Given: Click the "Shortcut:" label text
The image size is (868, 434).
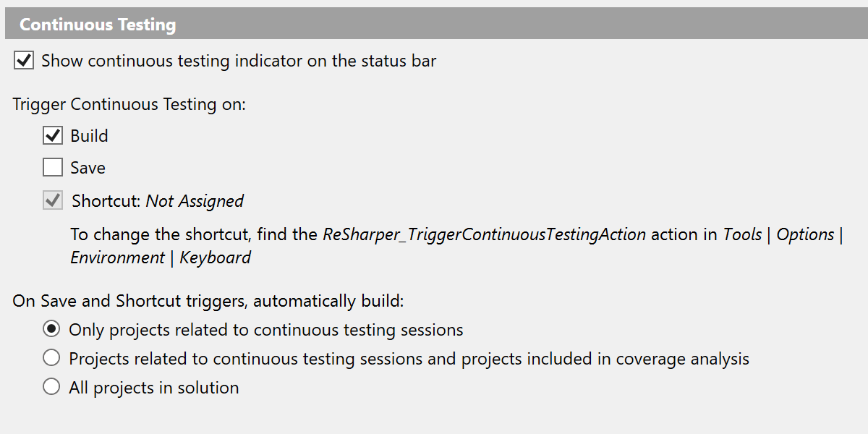Looking at the screenshot, I should click(x=106, y=201).
